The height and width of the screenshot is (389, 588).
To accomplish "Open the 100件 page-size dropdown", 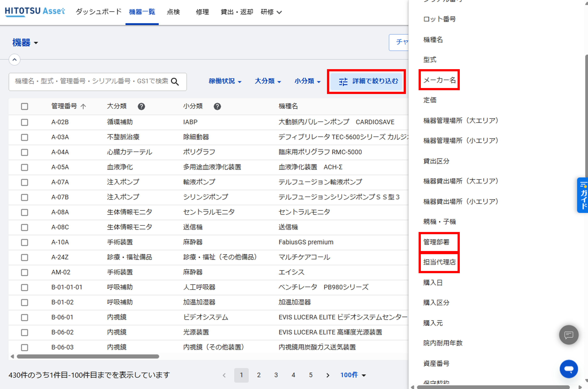I will click(x=353, y=375).
